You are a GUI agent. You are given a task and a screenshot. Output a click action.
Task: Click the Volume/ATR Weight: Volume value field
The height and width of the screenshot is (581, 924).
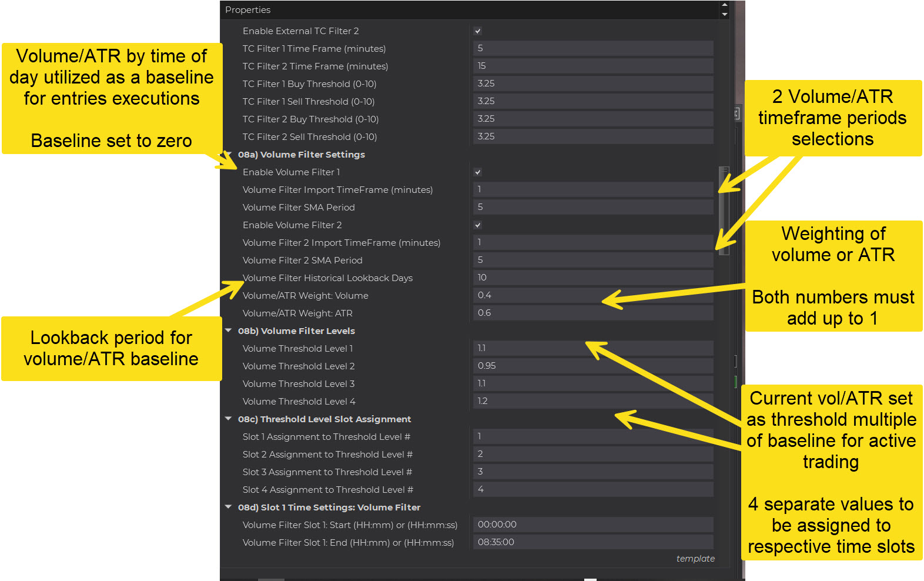coord(592,295)
